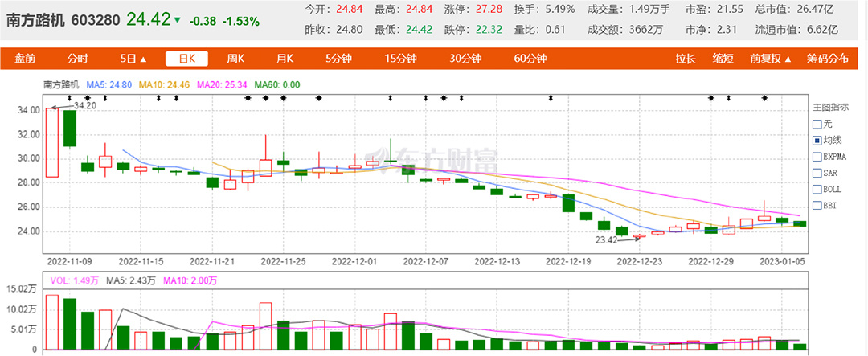868x356 pixels.
Task: Switch to the 盘前 pre-market tab
Action: 25,59
